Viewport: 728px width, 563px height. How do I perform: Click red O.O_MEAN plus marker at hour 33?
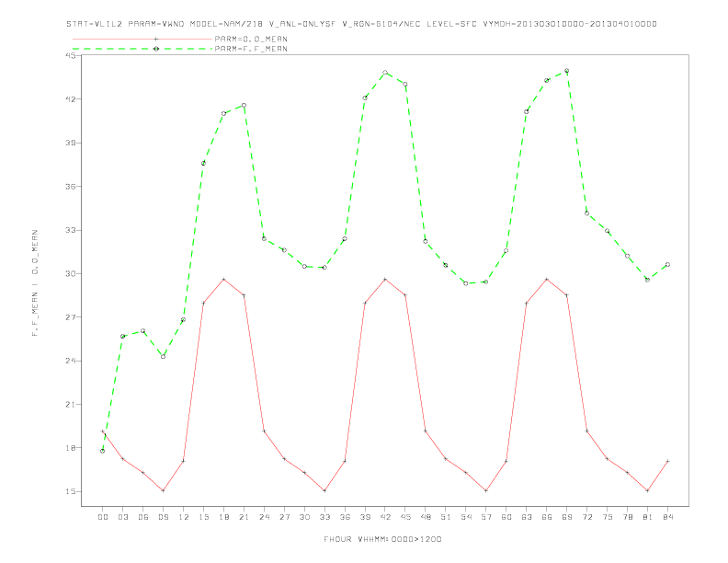pyautogui.click(x=324, y=490)
